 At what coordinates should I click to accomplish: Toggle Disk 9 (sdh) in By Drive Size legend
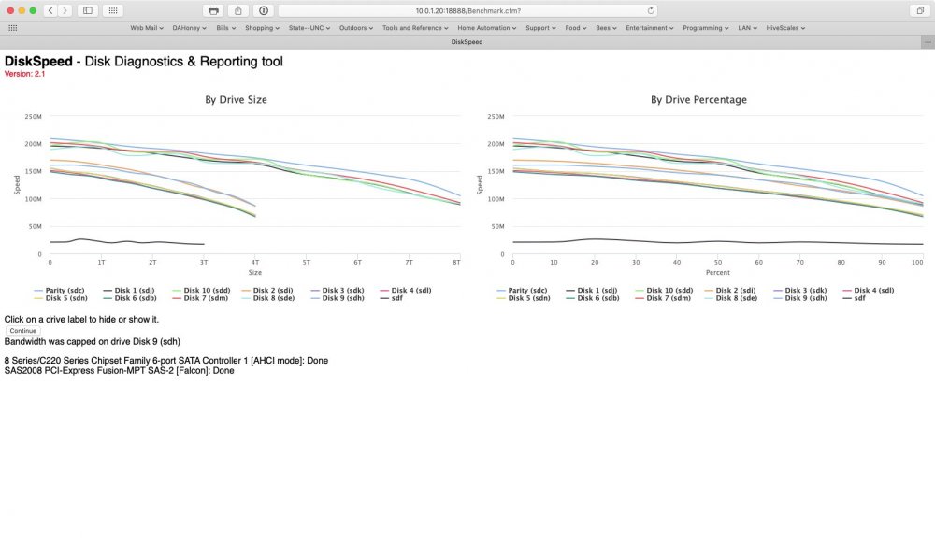[338, 298]
